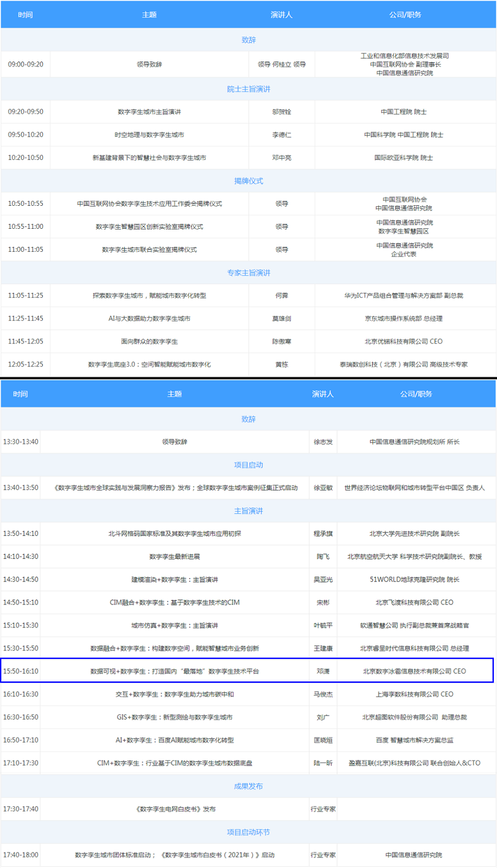Select topic '数字孪生城市主旨演讲'

[x=149, y=112]
